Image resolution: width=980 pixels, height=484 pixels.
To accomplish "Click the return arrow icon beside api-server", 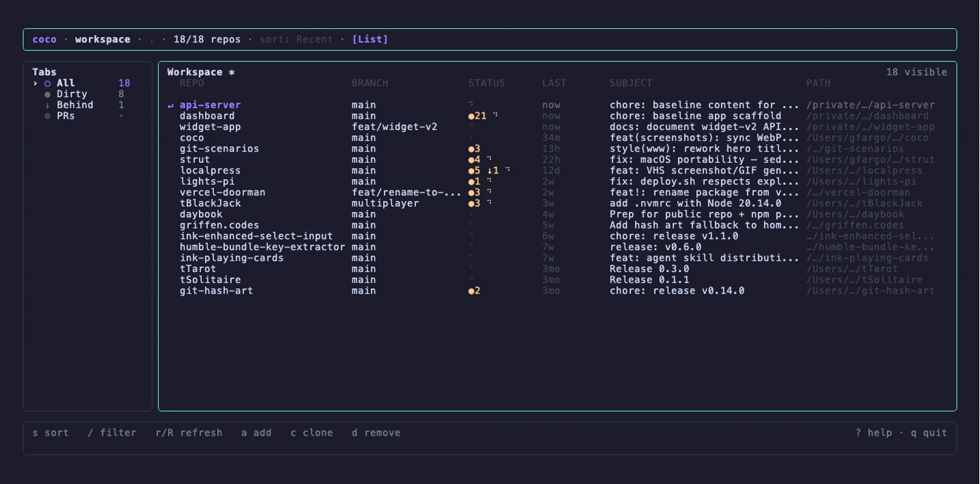I will 170,105.
